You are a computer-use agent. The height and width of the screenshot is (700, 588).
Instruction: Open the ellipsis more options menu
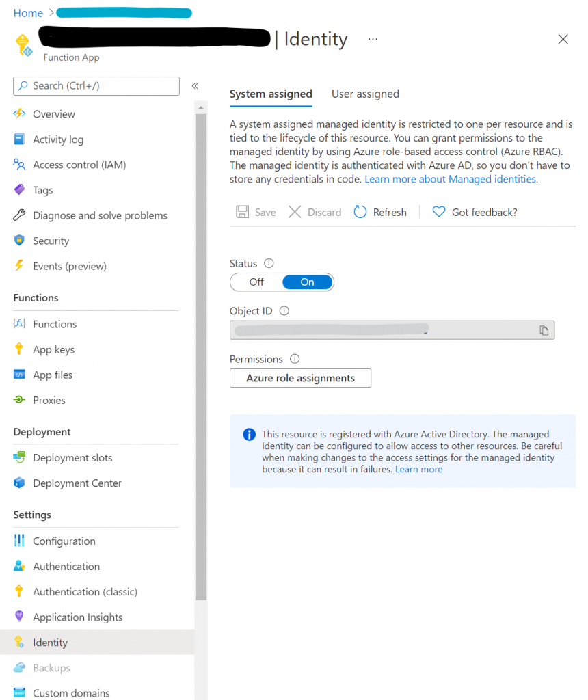pos(373,39)
